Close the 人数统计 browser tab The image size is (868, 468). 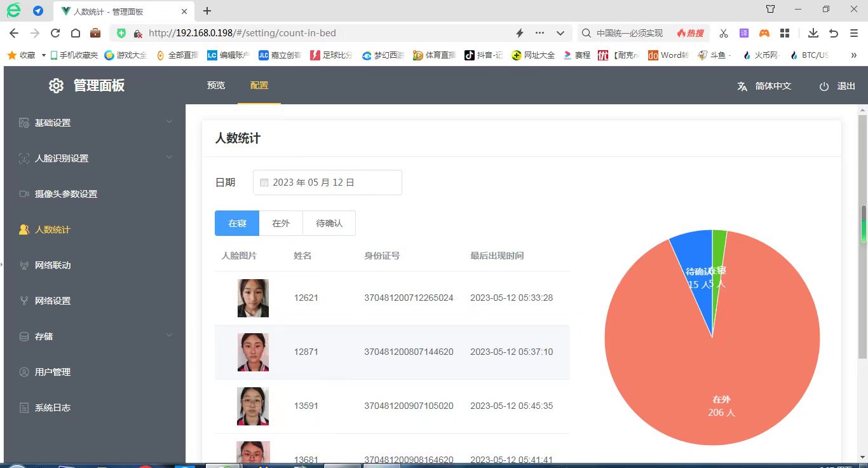(184, 11)
